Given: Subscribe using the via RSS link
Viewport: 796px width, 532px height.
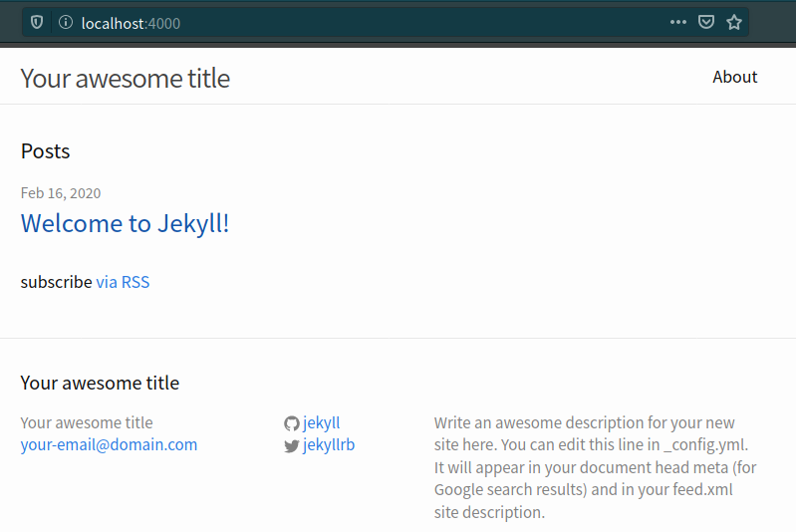Looking at the screenshot, I should pos(123,282).
